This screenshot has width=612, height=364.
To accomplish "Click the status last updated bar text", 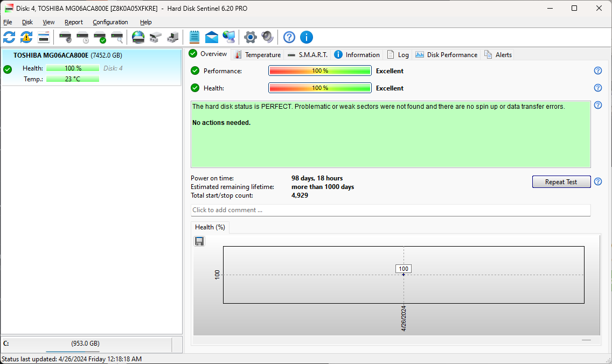I will coord(72,359).
